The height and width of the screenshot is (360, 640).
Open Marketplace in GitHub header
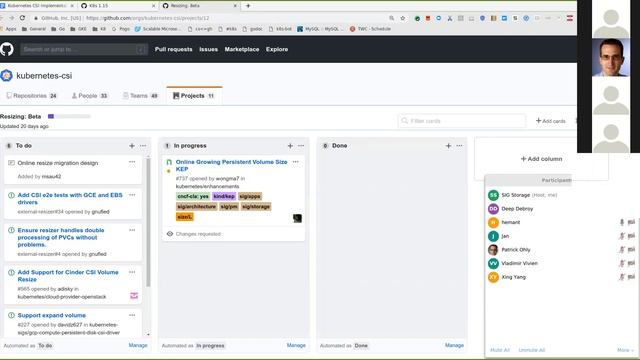point(242,49)
